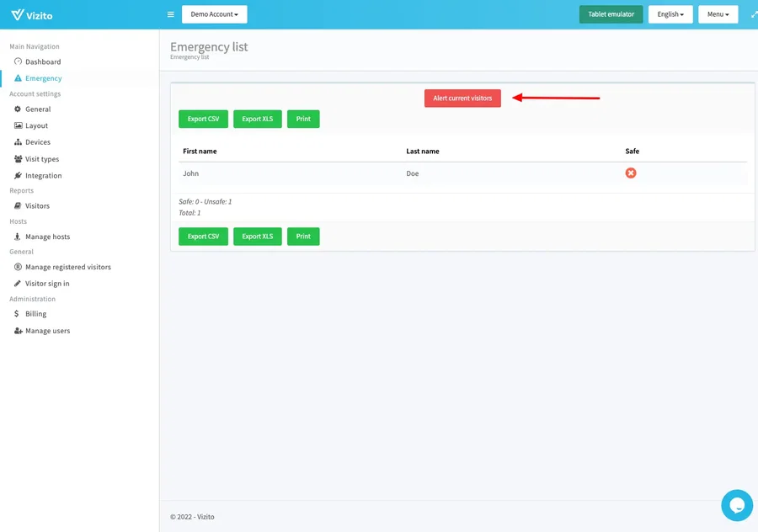758x532 pixels.
Task: Launch the Tablet emulator
Action: (611, 14)
